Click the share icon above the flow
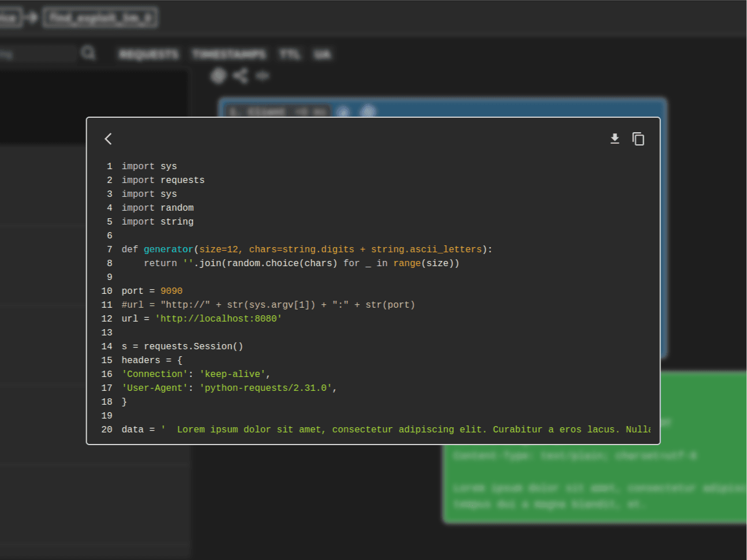The image size is (747, 560). (240, 76)
